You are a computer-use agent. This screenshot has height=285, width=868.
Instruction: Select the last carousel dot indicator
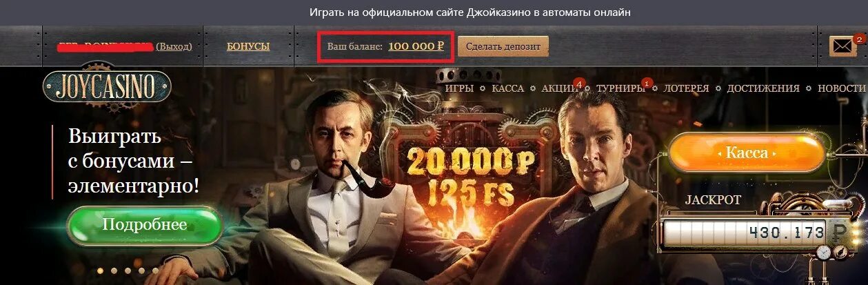tap(155, 271)
